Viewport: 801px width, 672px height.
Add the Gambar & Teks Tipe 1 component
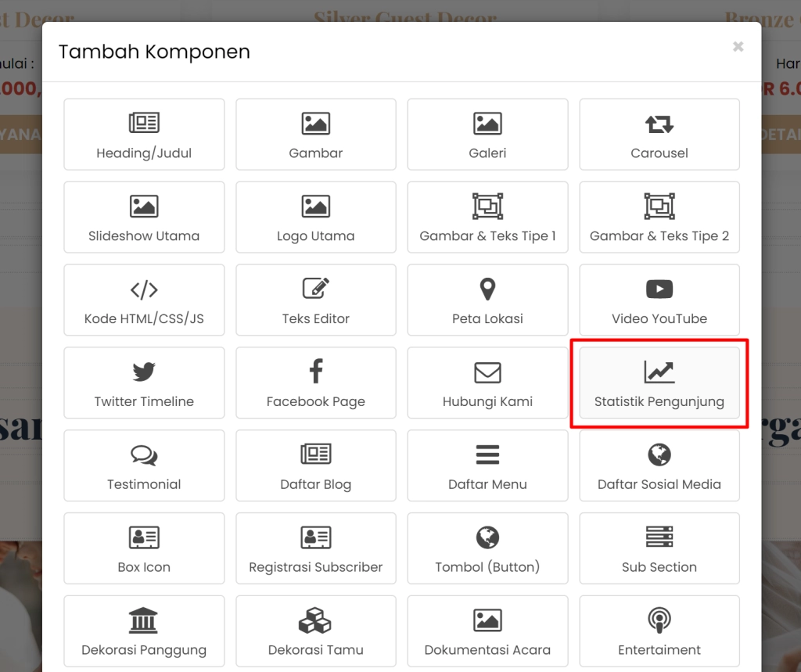[x=487, y=217]
